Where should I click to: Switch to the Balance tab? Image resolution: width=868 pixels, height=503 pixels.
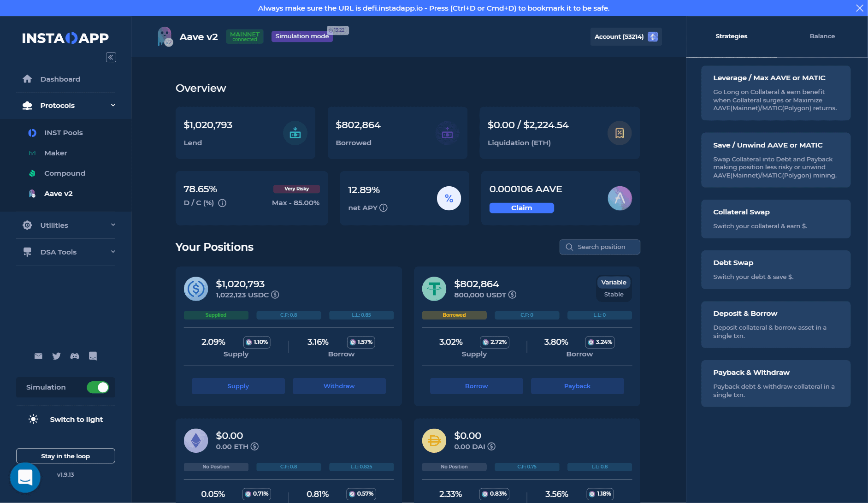click(822, 36)
